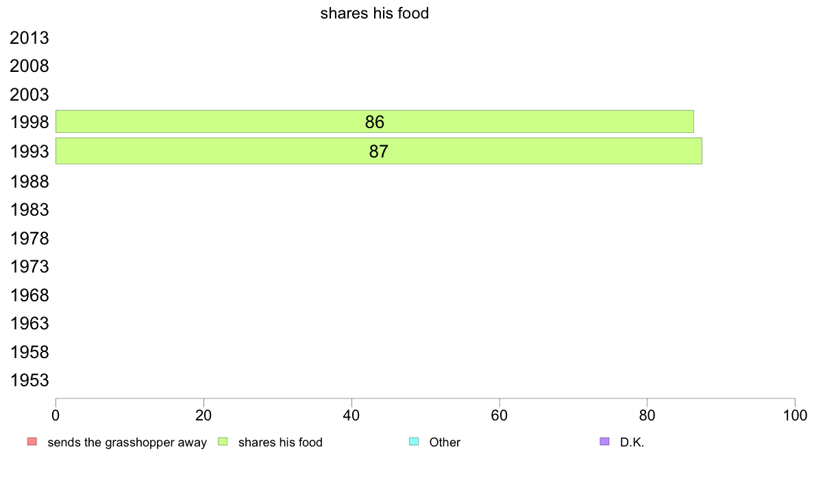Click the green 'shares his food' legend swatch
Screen dimensions: 814x504
click(x=223, y=442)
